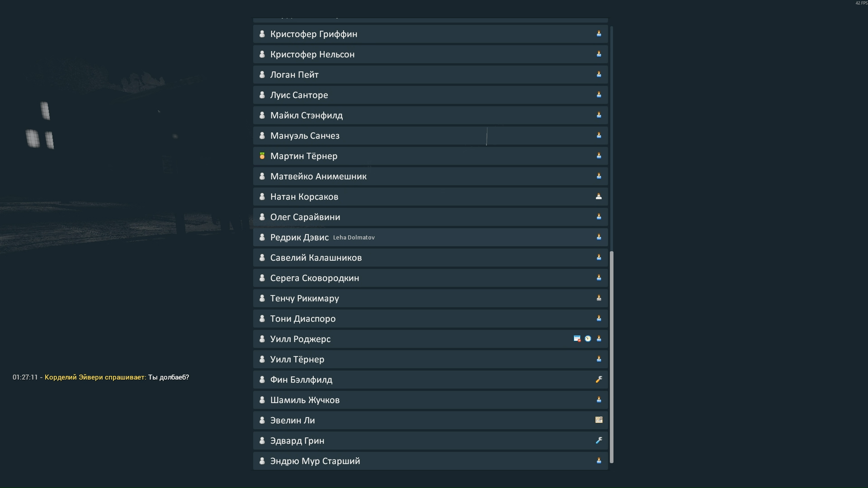Click the user badge icon on Эндрю Мур Старший's row
Image resolution: width=868 pixels, height=488 pixels.
tap(599, 461)
